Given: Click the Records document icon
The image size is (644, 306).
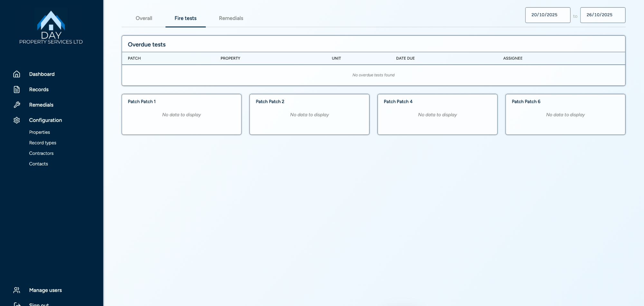Looking at the screenshot, I should tap(17, 90).
